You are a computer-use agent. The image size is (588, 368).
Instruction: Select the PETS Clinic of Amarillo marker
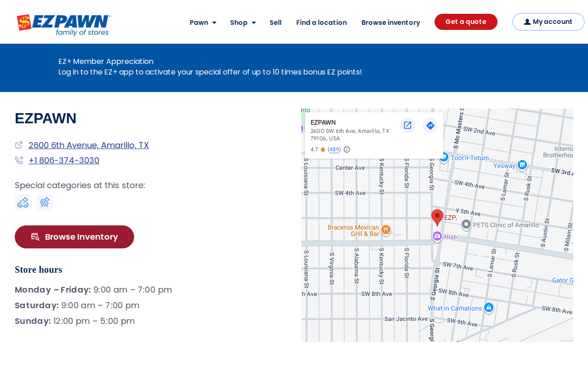point(466,224)
